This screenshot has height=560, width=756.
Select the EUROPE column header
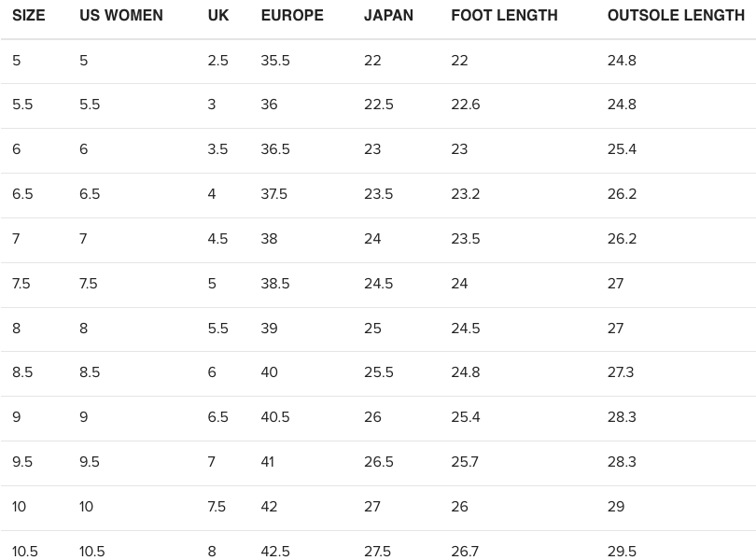292,16
